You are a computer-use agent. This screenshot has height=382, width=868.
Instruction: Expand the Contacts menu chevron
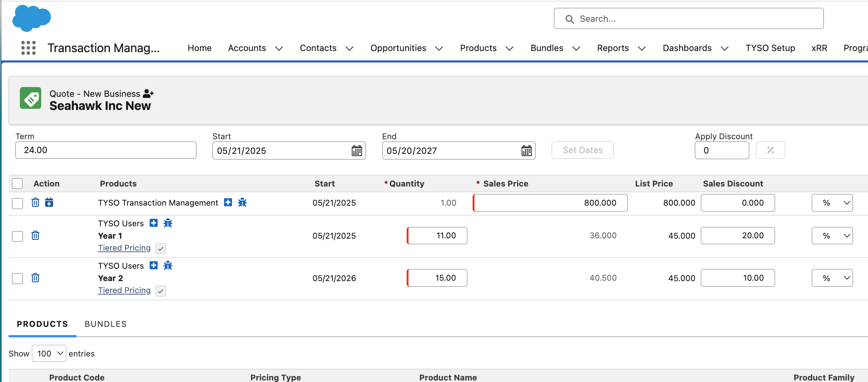pos(349,48)
